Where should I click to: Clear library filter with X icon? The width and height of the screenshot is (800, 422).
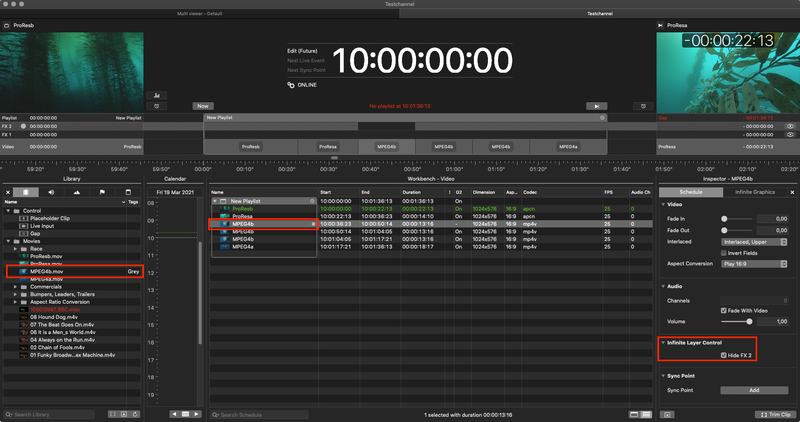8,192
